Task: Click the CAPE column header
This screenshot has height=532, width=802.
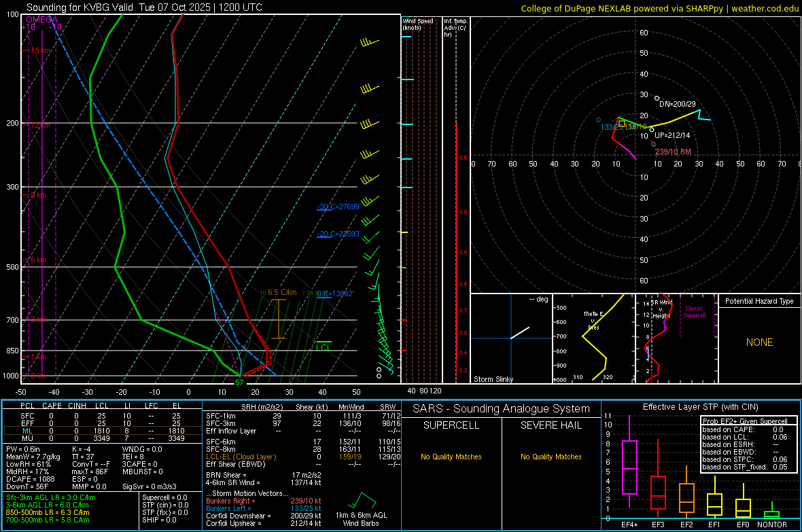Action: 52,406
